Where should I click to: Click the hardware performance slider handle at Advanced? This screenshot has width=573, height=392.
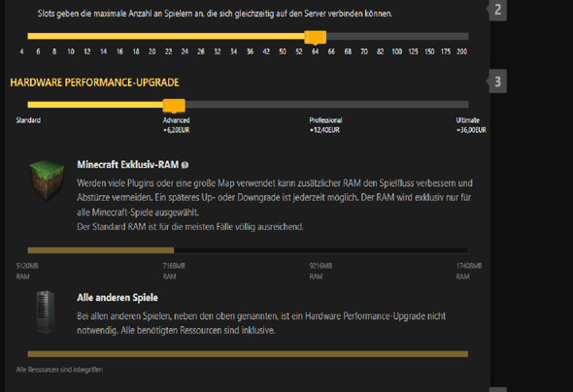174,106
